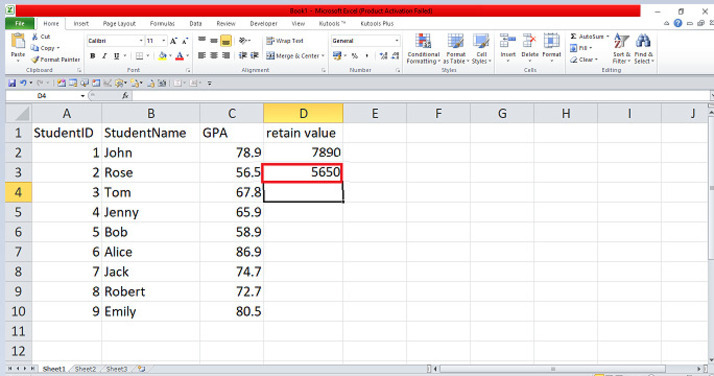The width and height of the screenshot is (714, 376).
Task: Open borders dropdown arrow
Action: (148, 56)
